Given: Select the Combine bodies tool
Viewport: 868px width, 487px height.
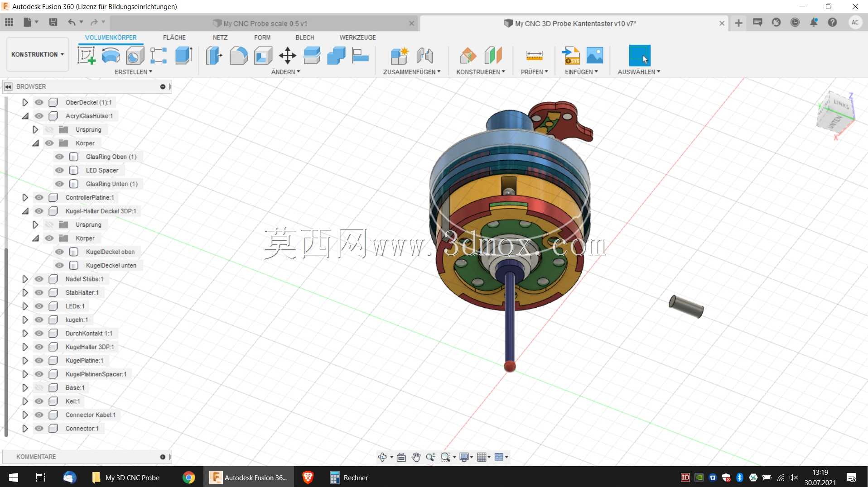Looking at the screenshot, I should click(x=336, y=56).
